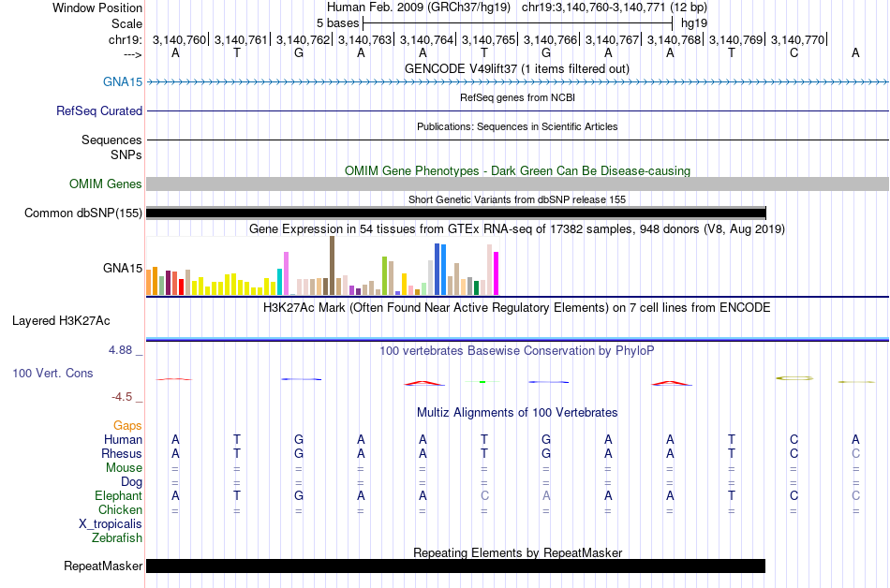Click the Scale label in ruler
This screenshot has height=588, width=890.
pyautogui.click(x=127, y=23)
